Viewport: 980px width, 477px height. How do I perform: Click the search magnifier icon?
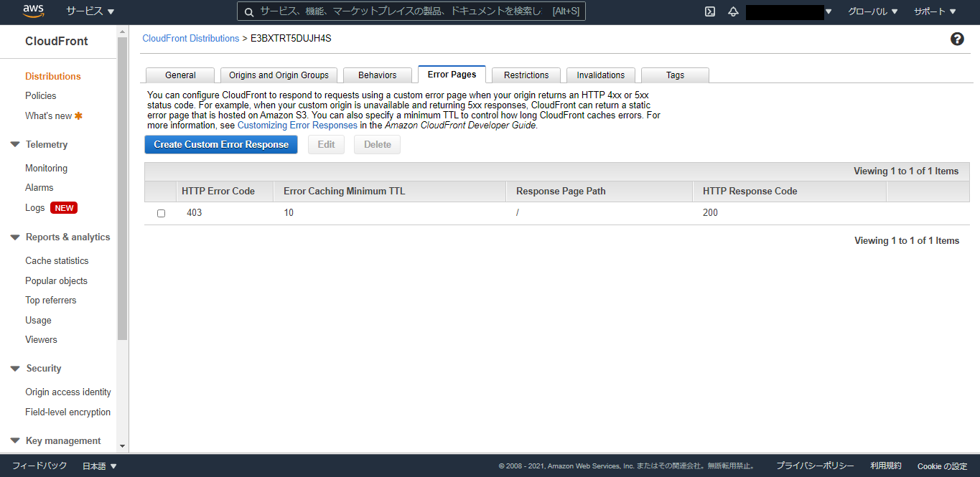pos(249,11)
